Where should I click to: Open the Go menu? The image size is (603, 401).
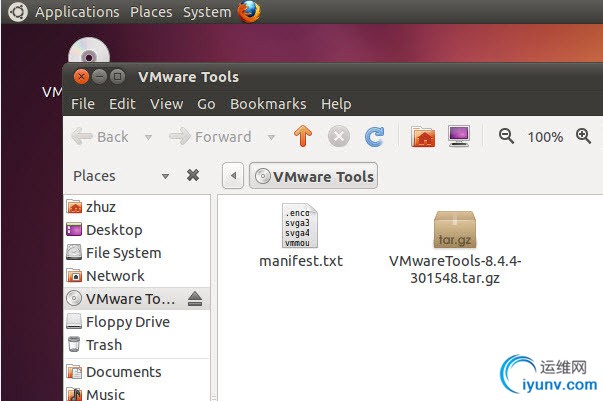pos(206,104)
